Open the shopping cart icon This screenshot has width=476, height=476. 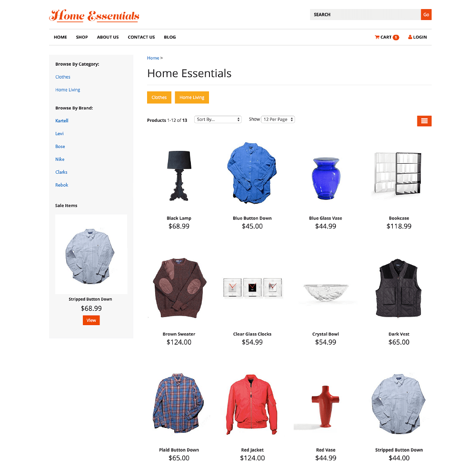pos(377,37)
